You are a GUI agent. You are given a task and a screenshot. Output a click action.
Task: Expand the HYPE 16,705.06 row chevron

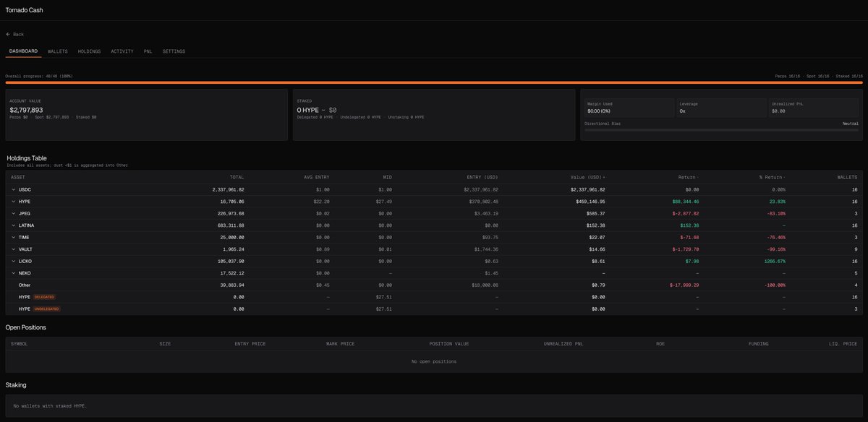(x=13, y=202)
